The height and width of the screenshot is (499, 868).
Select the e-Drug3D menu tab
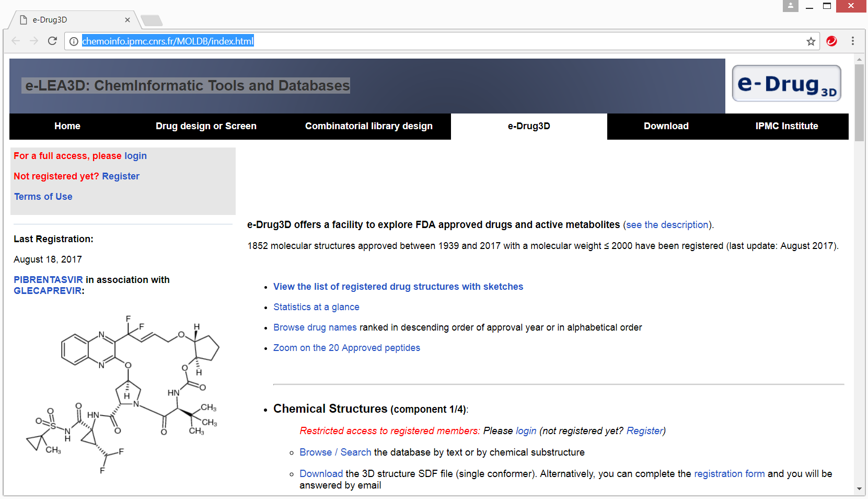pos(529,126)
